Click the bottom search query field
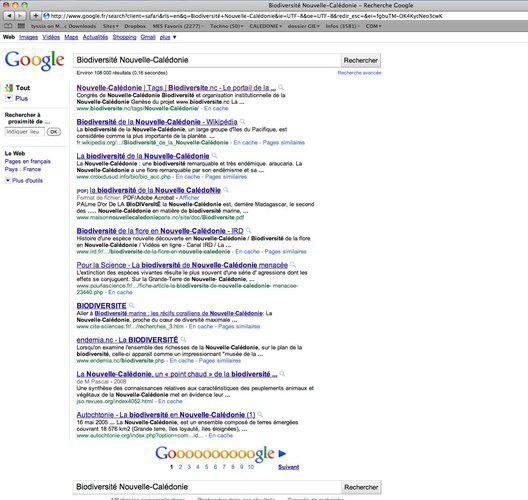Screen dimensions: 528x500 tap(207, 487)
